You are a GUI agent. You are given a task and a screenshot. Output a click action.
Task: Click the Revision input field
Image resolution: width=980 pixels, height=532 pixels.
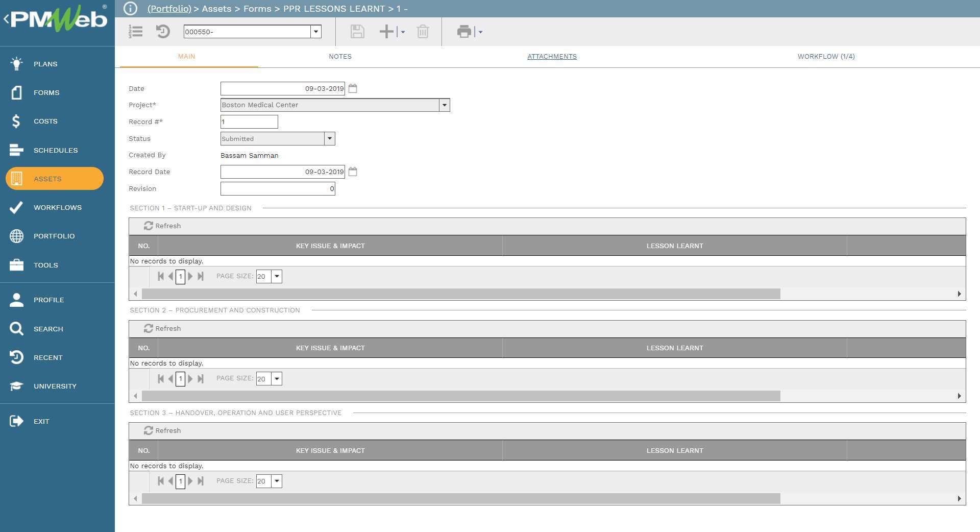pyautogui.click(x=278, y=188)
